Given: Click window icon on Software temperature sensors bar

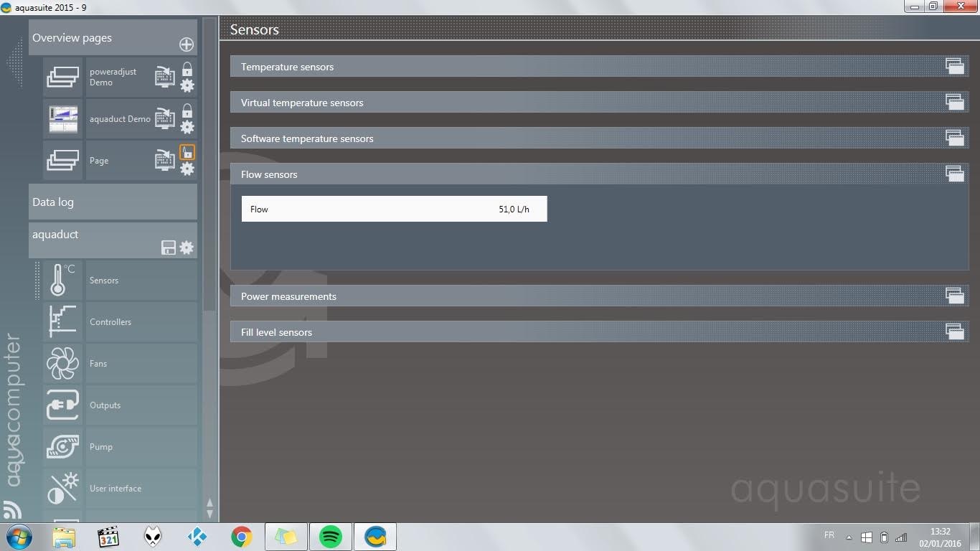Looking at the screenshot, I should [954, 138].
